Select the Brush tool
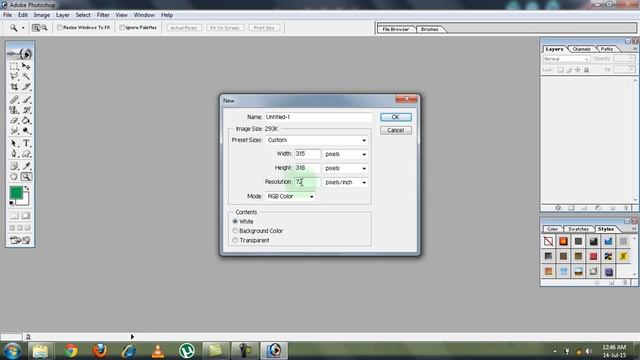This screenshot has width=640, height=360. click(x=26, y=100)
